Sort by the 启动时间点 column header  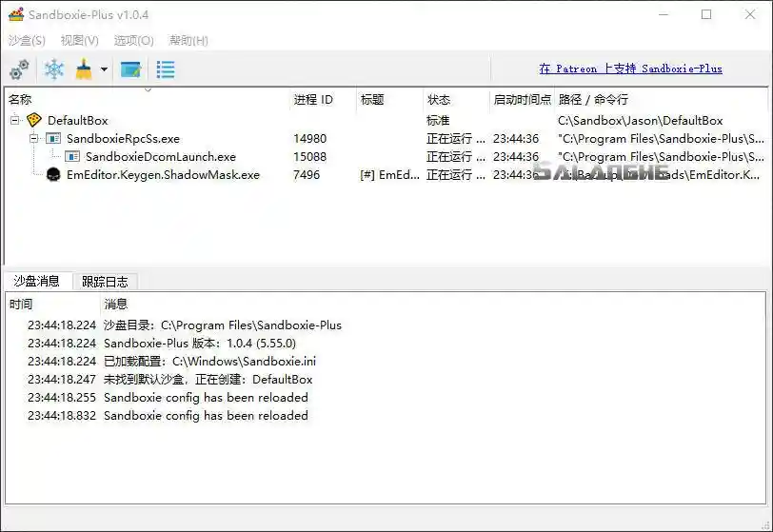click(x=522, y=100)
